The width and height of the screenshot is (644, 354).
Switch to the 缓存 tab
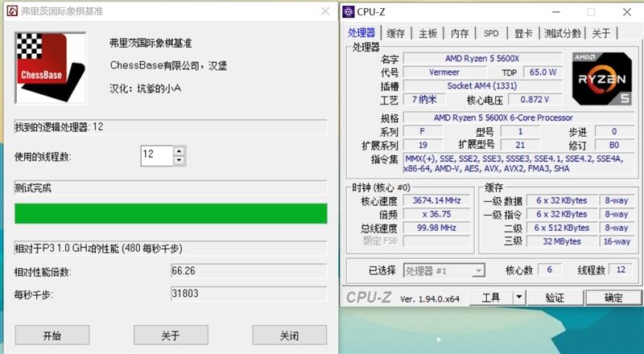(396, 33)
